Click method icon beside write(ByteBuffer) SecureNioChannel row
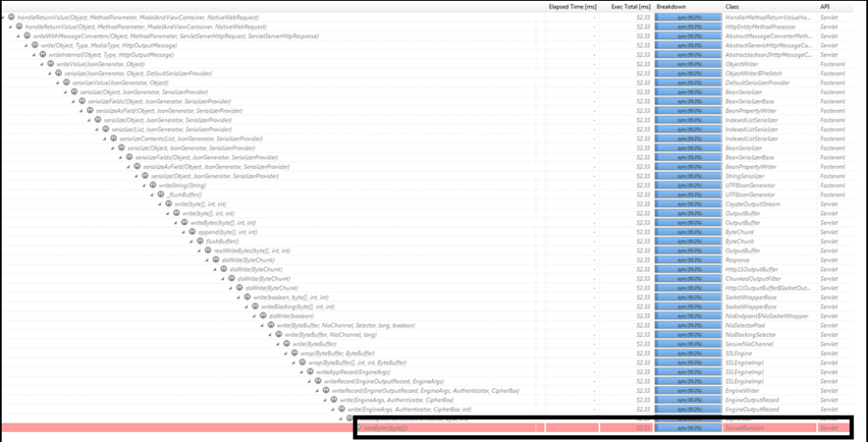Image resolution: width=868 pixels, height=442 pixels. tap(287, 344)
